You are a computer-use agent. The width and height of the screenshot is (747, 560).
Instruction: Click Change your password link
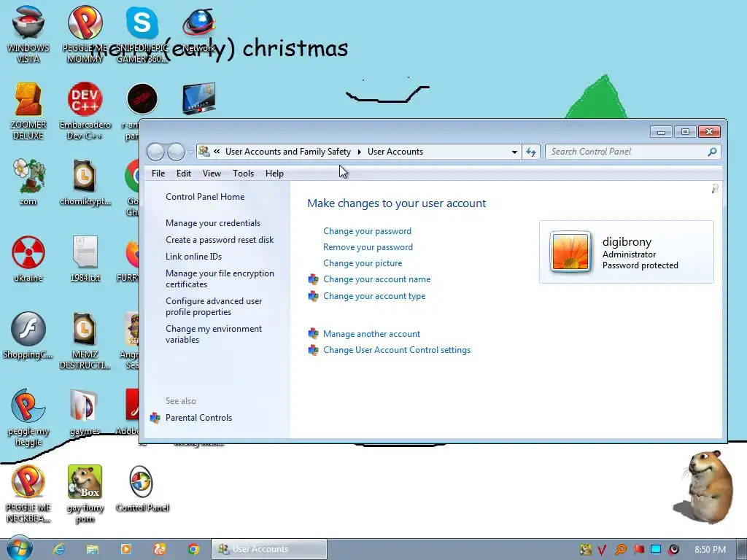pos(368,231)
